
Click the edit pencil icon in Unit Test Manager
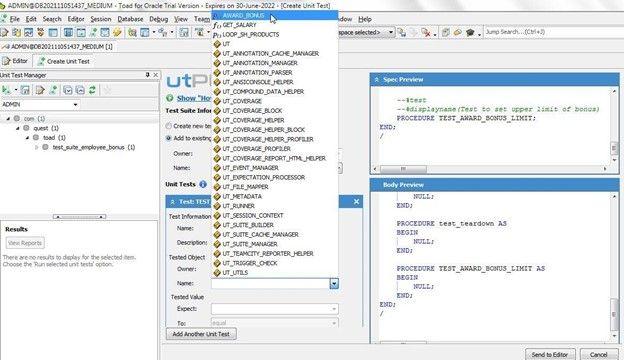[40, 90]
